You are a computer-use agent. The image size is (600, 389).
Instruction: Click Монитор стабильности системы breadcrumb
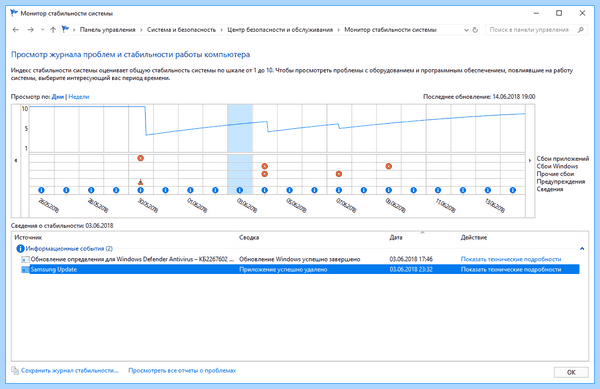pos(390,30)
